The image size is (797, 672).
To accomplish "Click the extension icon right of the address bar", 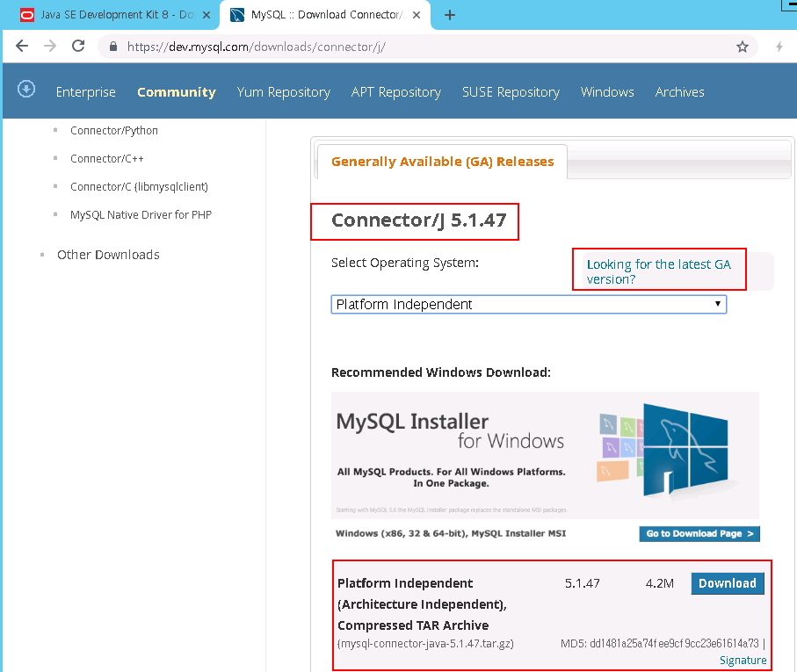I will pos(779,47).
